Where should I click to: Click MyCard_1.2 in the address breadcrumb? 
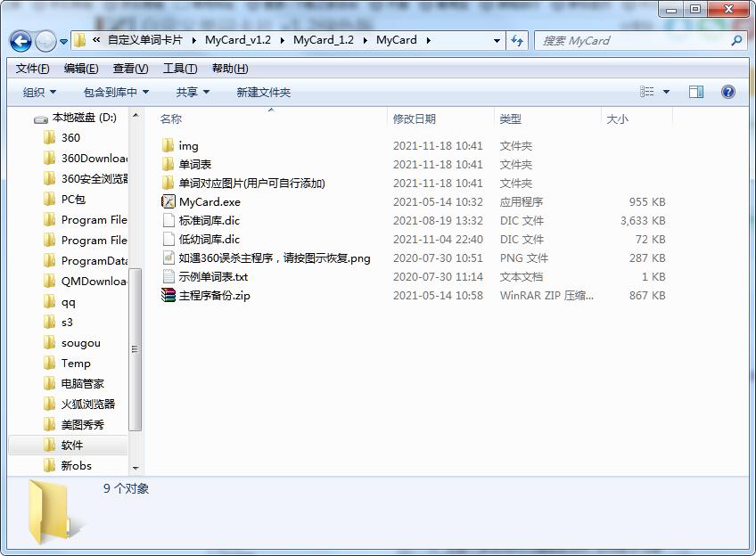(324, 40)
